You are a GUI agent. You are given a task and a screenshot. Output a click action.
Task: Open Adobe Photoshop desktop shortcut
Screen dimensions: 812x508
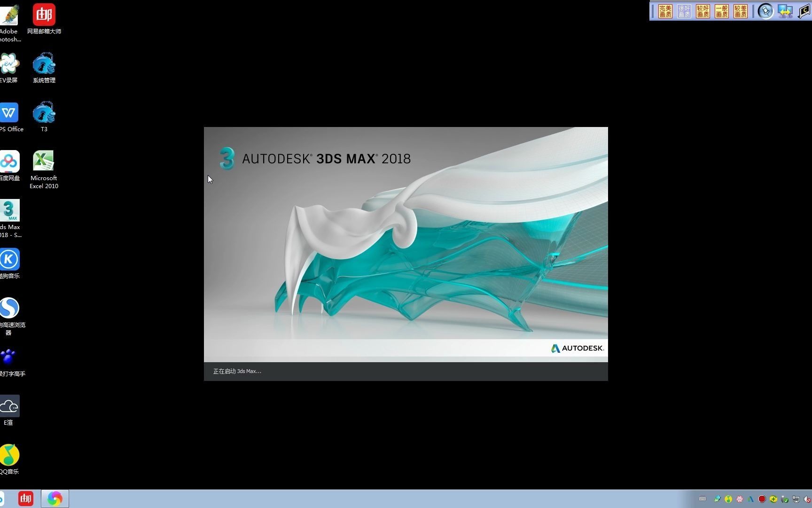9,23
